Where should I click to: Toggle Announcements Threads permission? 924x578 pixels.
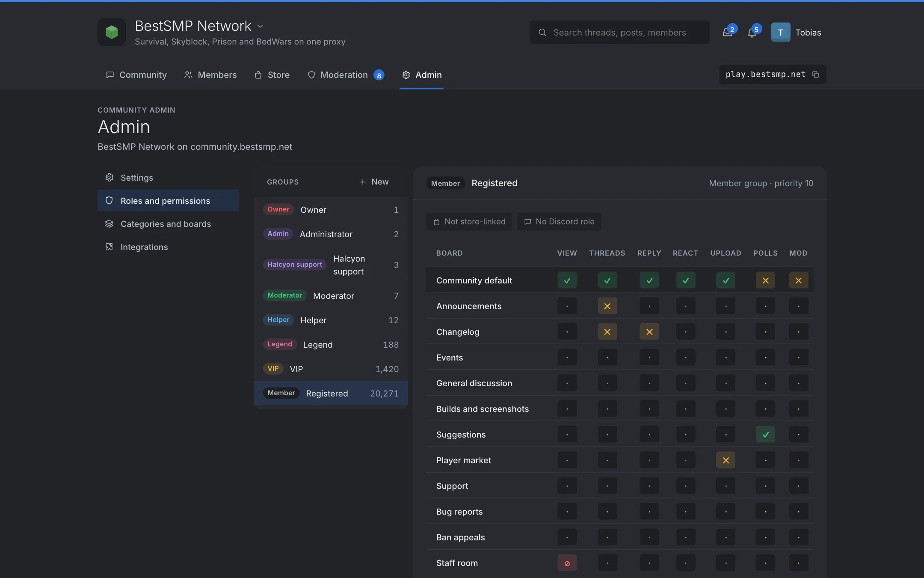(607, 306)
